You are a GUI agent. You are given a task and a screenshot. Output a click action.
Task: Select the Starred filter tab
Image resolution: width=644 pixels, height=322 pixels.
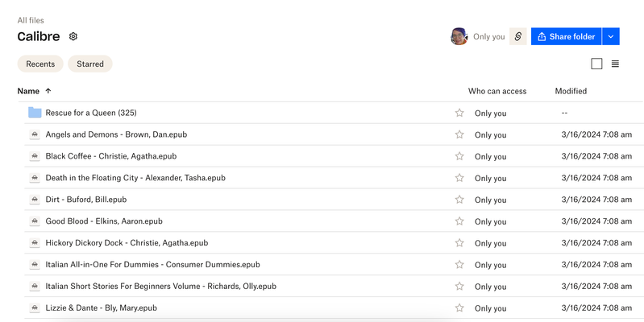(90, 64)
